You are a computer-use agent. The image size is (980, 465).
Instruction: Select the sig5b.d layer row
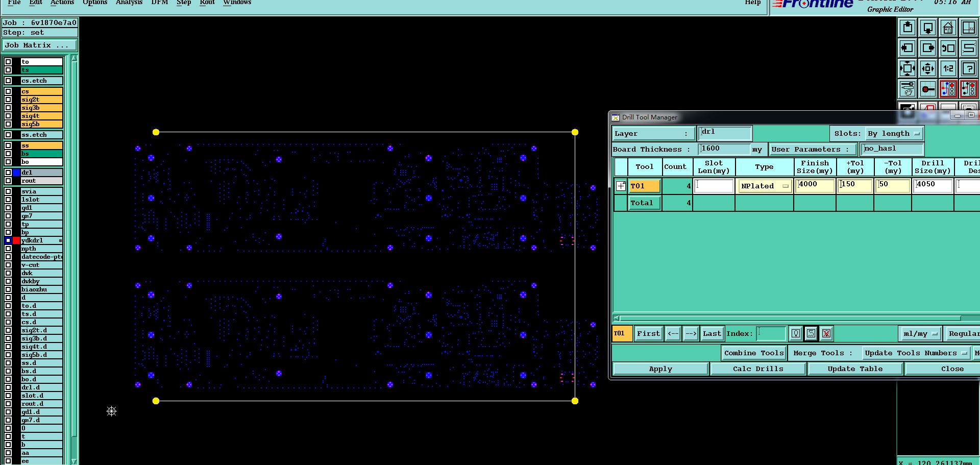click(x=41, y=355)
